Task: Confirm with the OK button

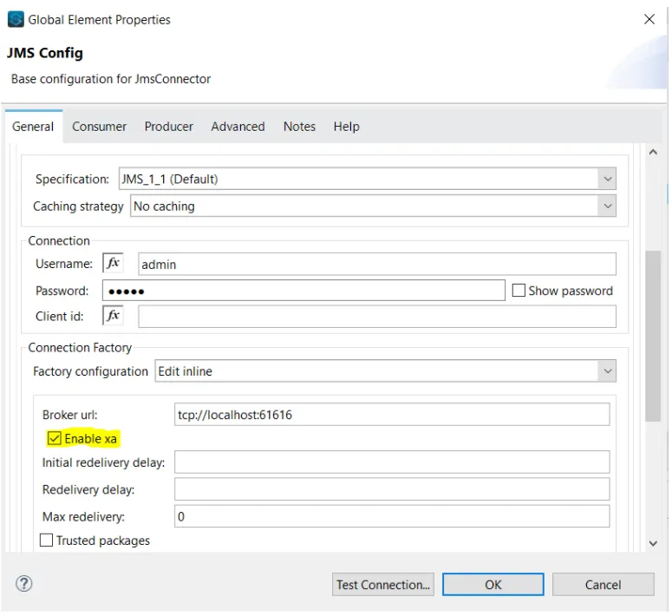Action: pyautogui.click(x=493, y=585)
